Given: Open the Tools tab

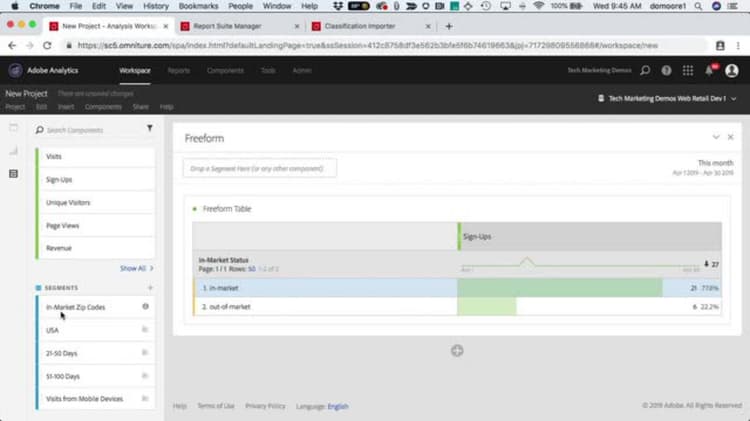Looking at the screenshot, I should 268,70.
